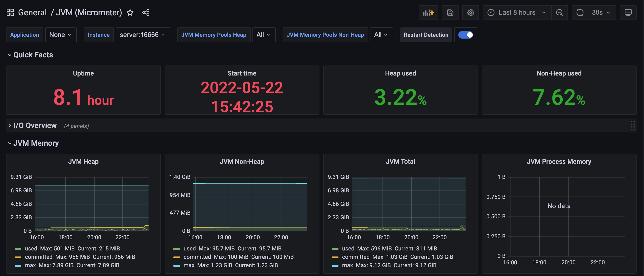Open the Last 8 hours time picker
644x276 pixels.
click(517, 13)
